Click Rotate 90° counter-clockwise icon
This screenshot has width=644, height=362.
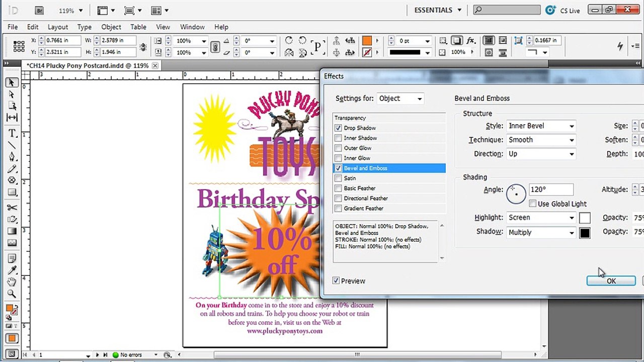tap(302, 41)
